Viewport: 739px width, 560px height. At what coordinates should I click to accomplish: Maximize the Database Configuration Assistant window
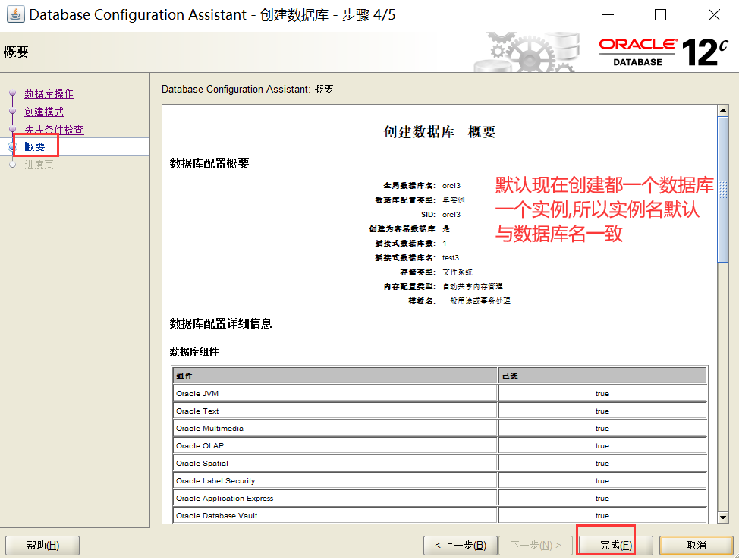click(x=660, y=14)
